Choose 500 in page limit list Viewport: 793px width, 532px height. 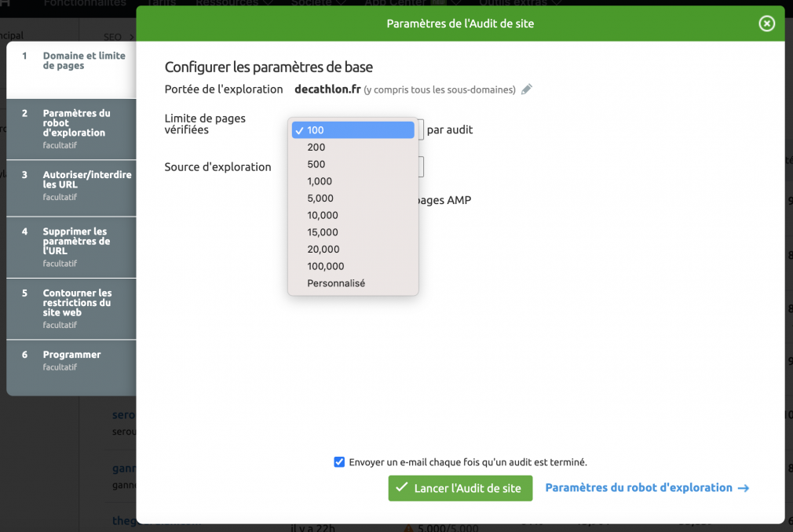[353, 164]
